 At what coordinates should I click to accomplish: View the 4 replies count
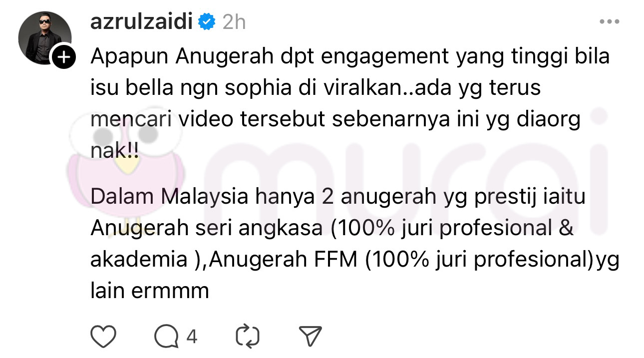coord(192,338)
